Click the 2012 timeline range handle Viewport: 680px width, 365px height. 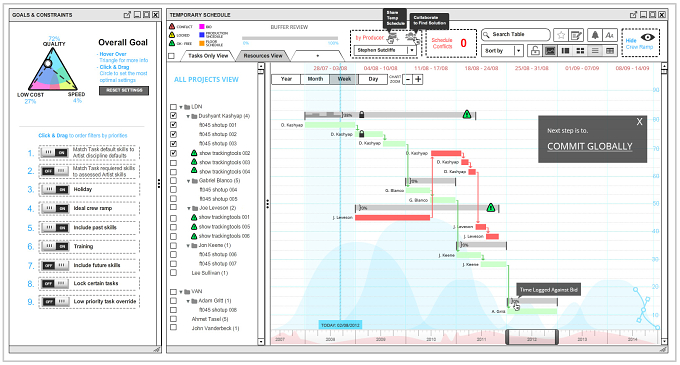point(532,338)
